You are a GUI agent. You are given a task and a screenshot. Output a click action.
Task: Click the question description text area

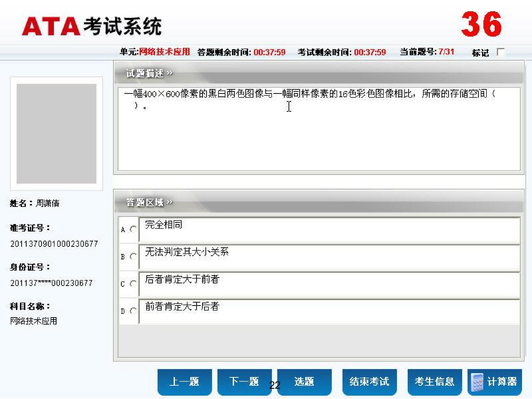pos(319,129)
